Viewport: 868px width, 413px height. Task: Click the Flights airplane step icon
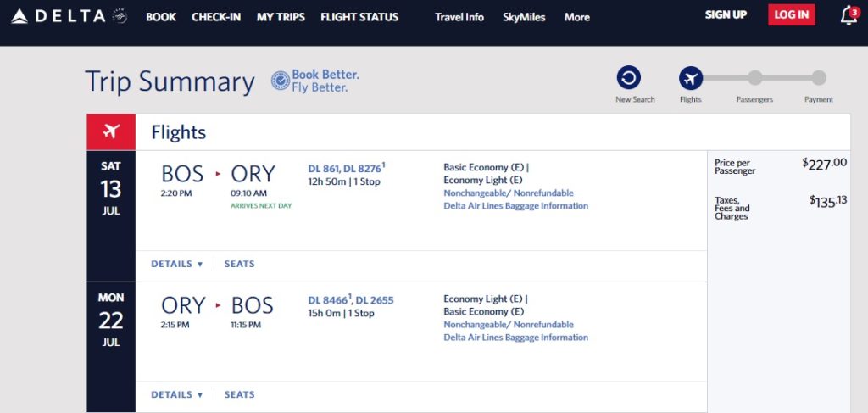point(691,79)
